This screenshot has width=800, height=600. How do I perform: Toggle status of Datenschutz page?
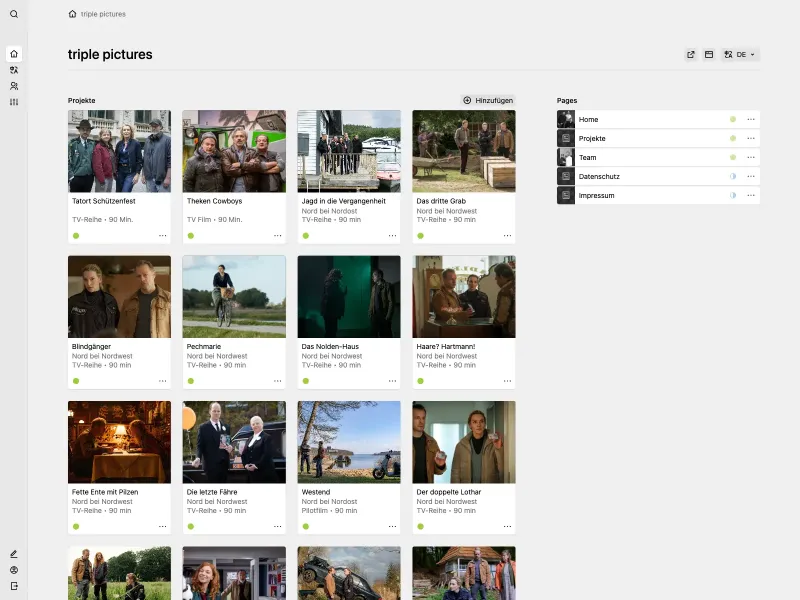(x=733, y=177)
